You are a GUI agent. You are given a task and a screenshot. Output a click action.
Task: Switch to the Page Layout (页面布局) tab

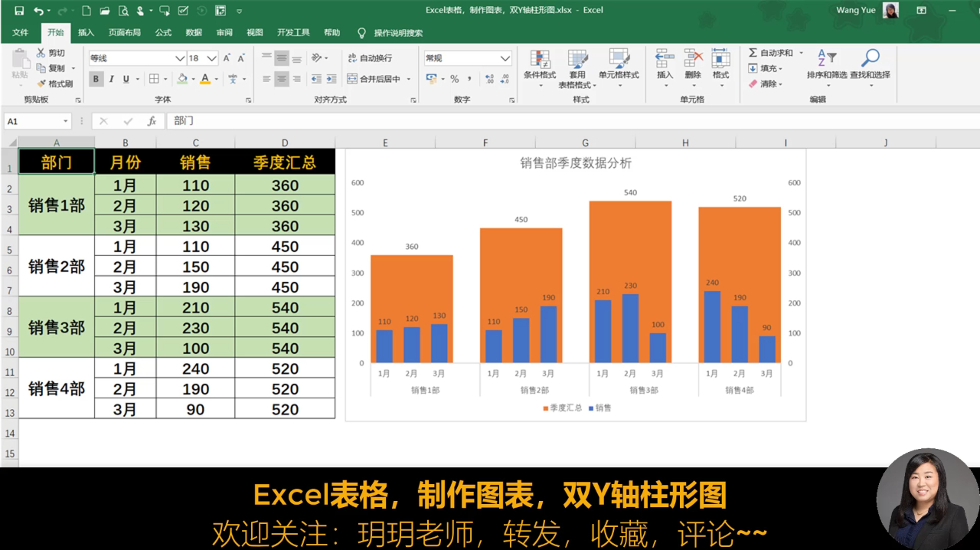coord(124,33)
